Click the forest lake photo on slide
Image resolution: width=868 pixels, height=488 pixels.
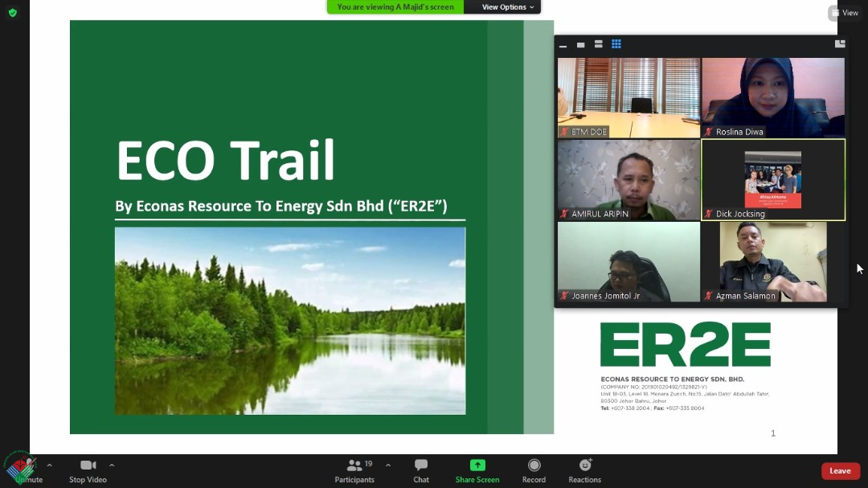click(290, 321)
